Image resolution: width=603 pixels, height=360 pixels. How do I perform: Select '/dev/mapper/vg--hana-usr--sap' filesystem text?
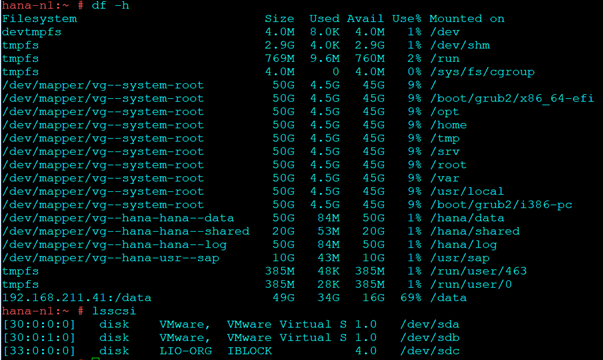111,258
